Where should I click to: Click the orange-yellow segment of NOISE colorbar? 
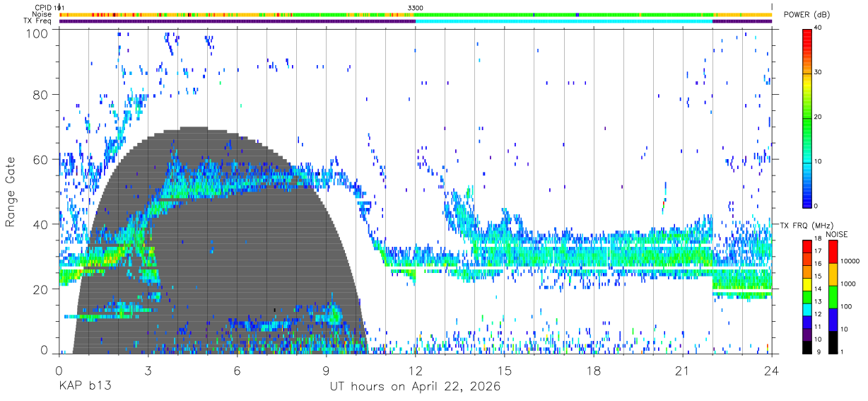point(833,274)
